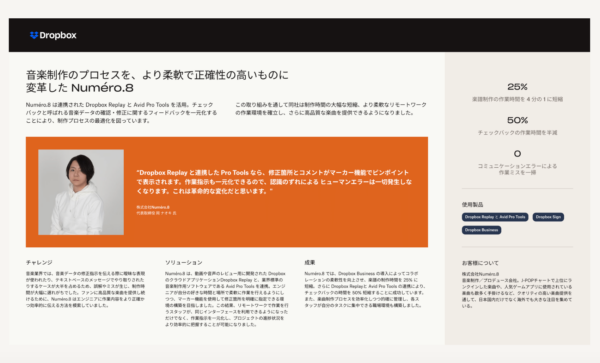Click the お客様について heading
The image size is (600, 363).
[480, 263]
